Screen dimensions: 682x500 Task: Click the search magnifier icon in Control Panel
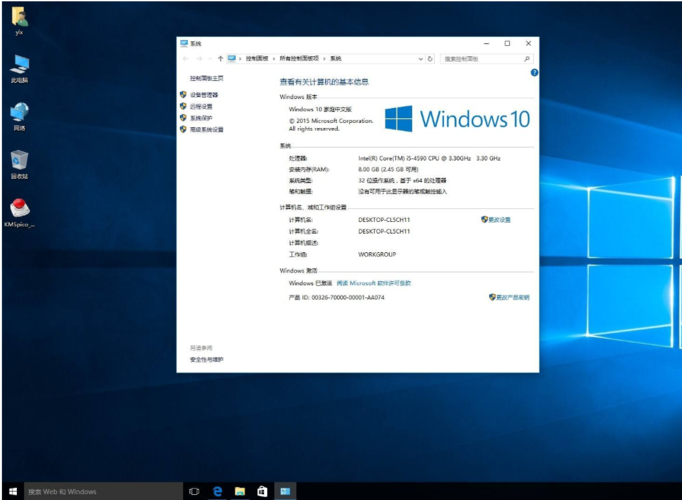pos(527,59)
